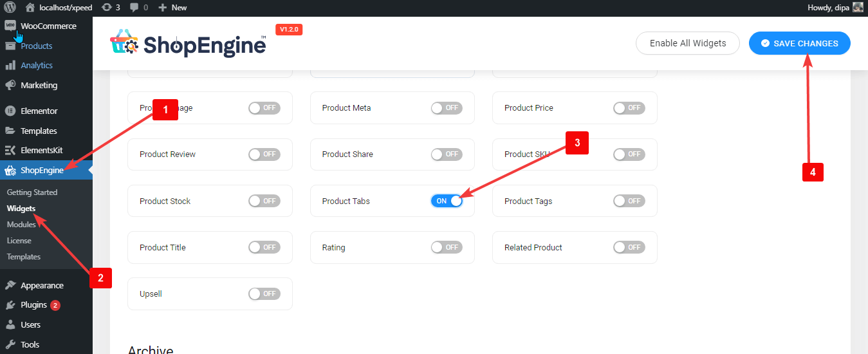Click the New link in admin bar
Viewport: 868px width, 354px height.
pos(179,8)
